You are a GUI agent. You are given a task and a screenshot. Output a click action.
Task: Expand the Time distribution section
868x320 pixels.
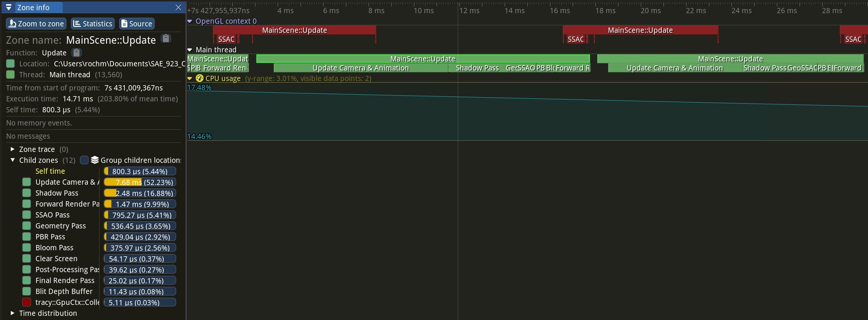(x=12, y=313)
